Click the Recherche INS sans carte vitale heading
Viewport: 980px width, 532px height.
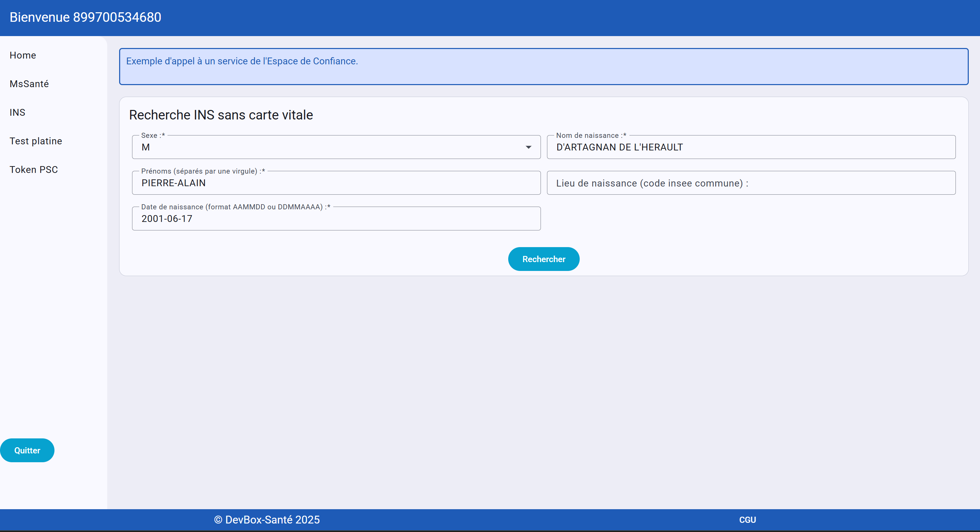[x=221, y=115]
